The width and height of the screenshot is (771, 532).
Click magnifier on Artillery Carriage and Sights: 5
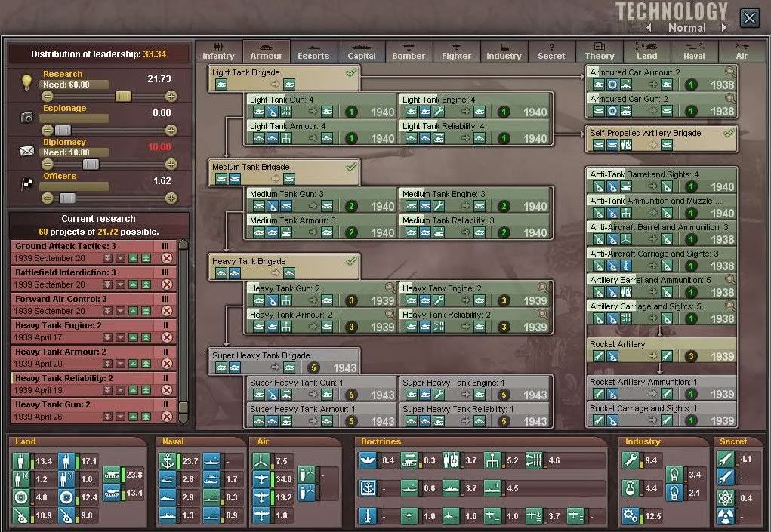[730, 306]
